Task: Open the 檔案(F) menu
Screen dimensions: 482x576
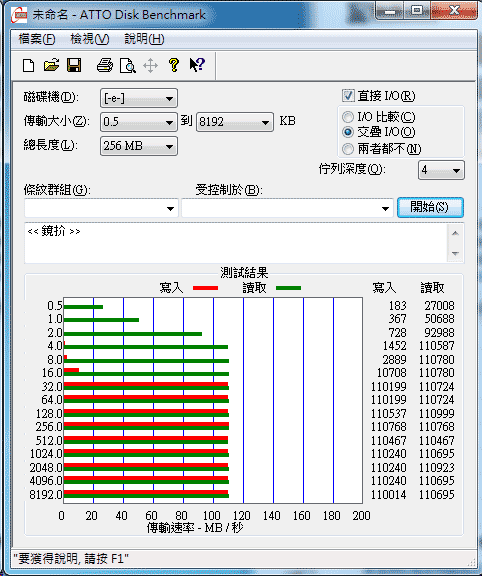Action: 37,39
